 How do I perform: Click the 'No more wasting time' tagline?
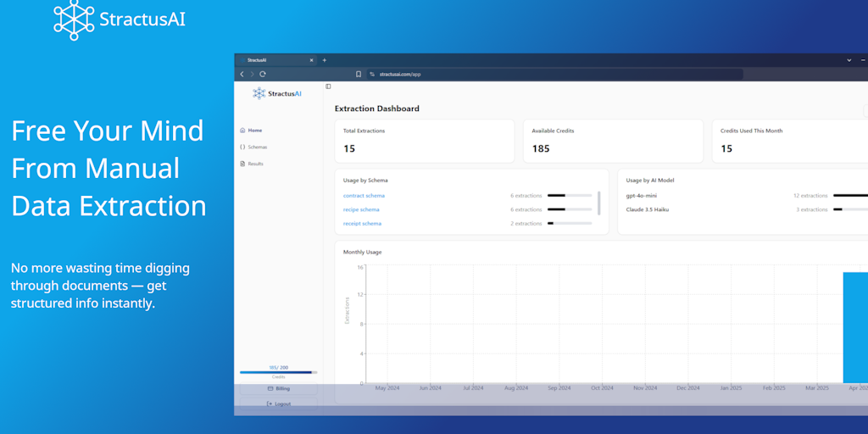click(x=100, y=286)
